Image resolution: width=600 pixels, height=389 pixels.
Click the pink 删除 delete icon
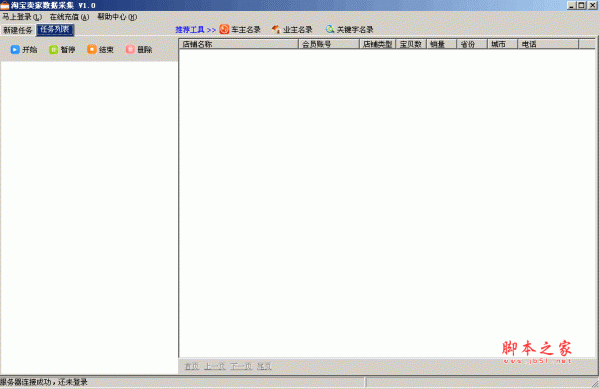click(130, 49)
